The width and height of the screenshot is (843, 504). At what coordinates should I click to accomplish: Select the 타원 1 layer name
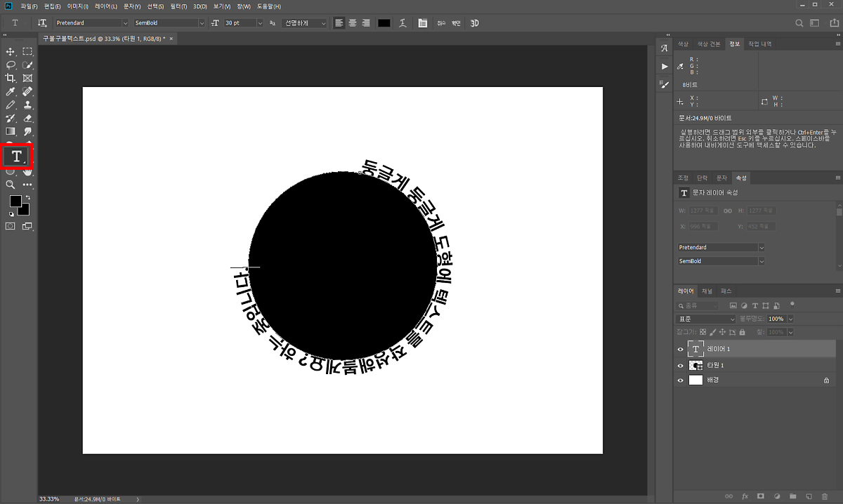point(716,366)
